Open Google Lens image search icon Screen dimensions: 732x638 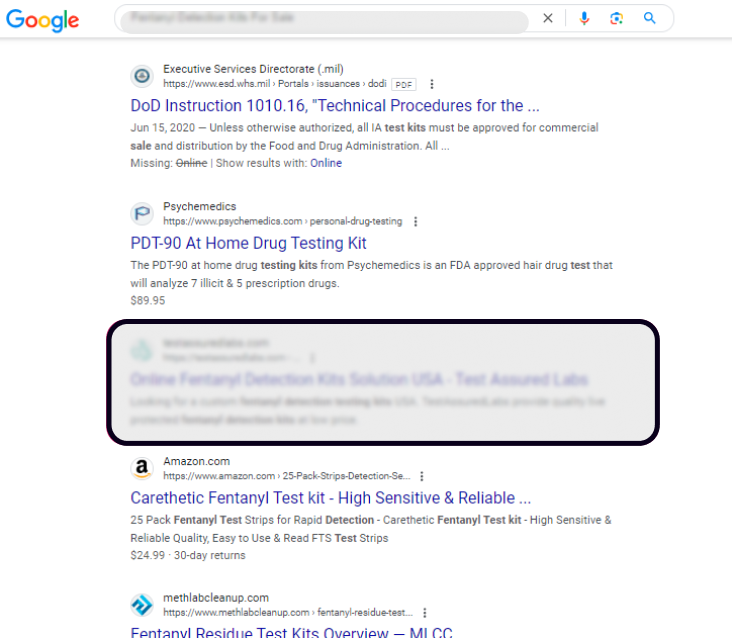point(617,18)
